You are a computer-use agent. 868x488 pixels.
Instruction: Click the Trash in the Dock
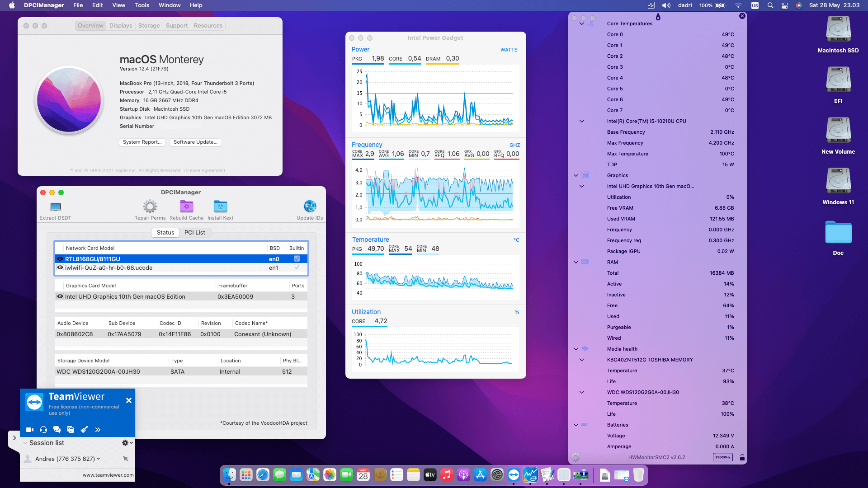click(638, 475)
